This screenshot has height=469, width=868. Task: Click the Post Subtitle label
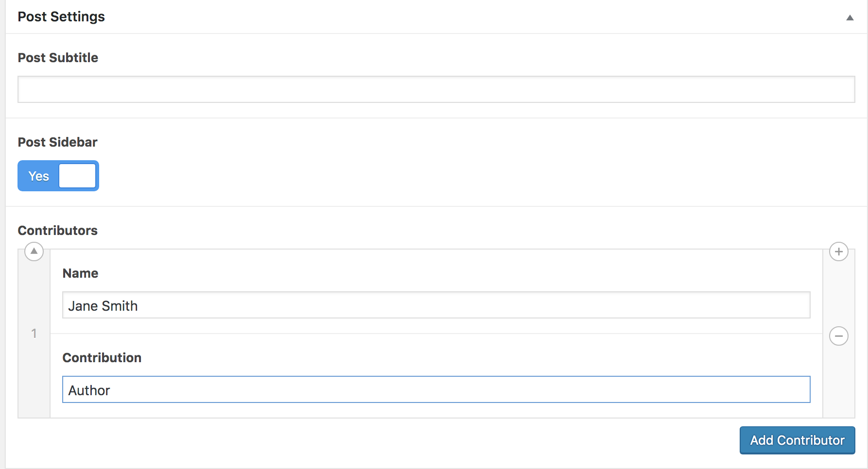(x=58, y=58)
